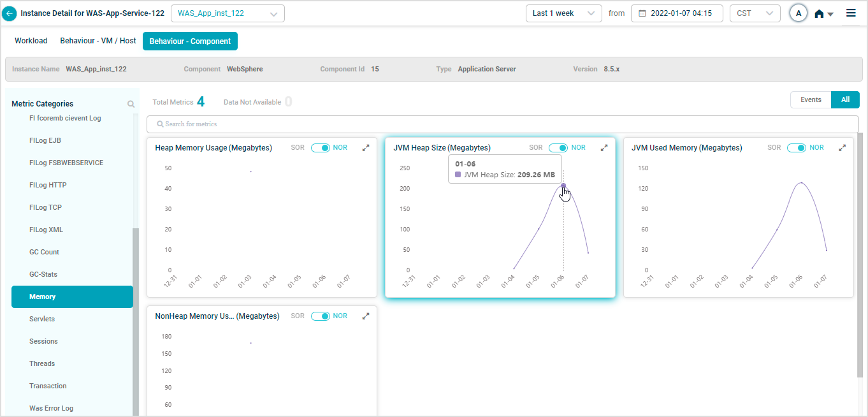Toggle SOR/NOR on JVM Heap Size
The height and width of the screenshot is (417, 868).
click(x=558, y=148)
